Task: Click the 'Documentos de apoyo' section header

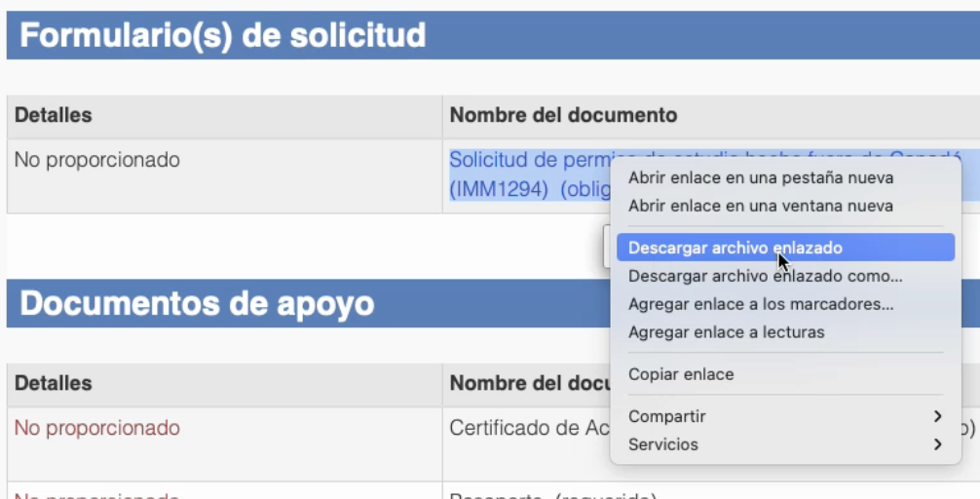Action: tap(197, 303)
